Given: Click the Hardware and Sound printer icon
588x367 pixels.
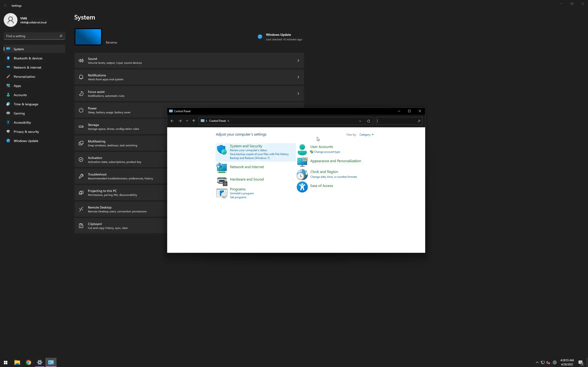Looking at the screenshot, I should tap(222, 181).
